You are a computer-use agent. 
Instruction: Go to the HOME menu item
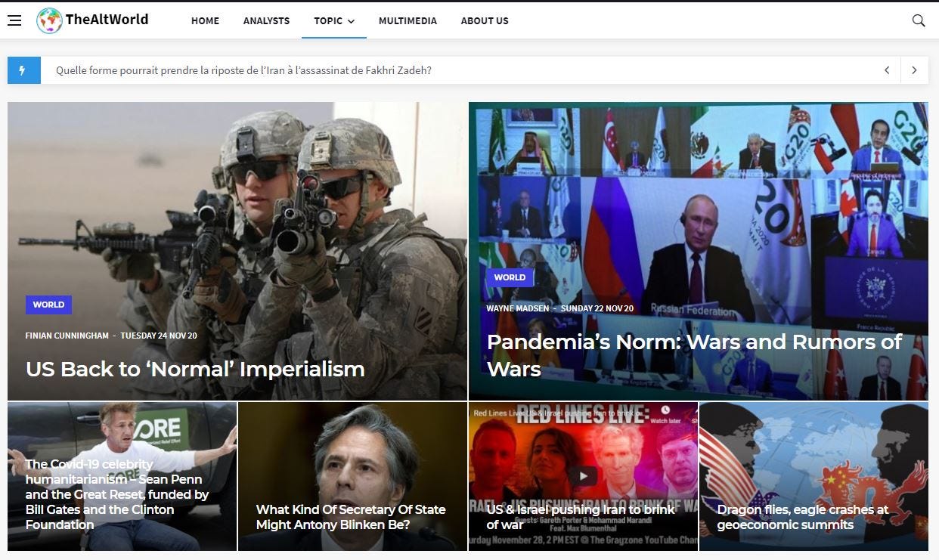coord(205,20)
